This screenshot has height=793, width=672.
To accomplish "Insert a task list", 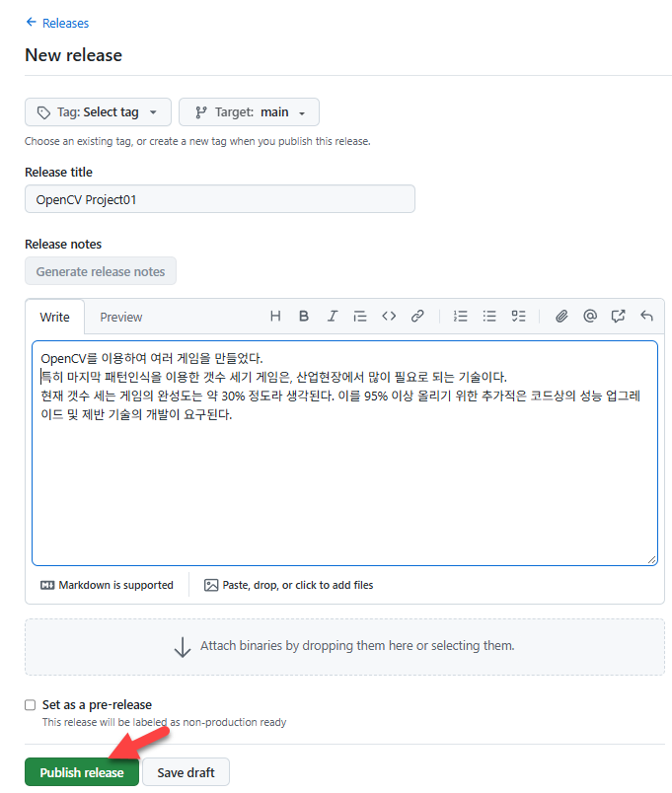I will pyautogui.click(x=518, y=317).
